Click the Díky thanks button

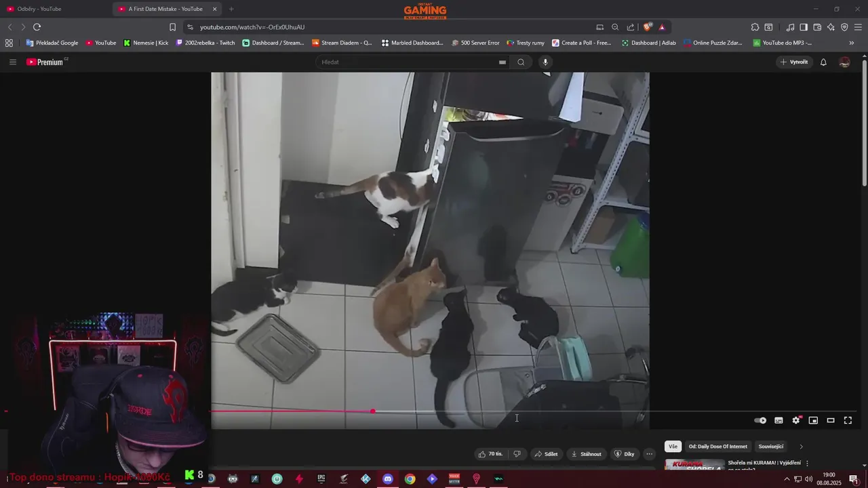tap(625, 454)
